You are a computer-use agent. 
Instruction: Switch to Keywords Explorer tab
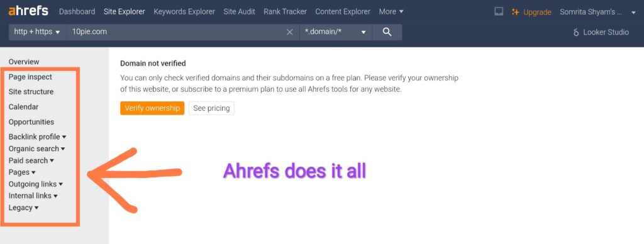coord(184,11)
